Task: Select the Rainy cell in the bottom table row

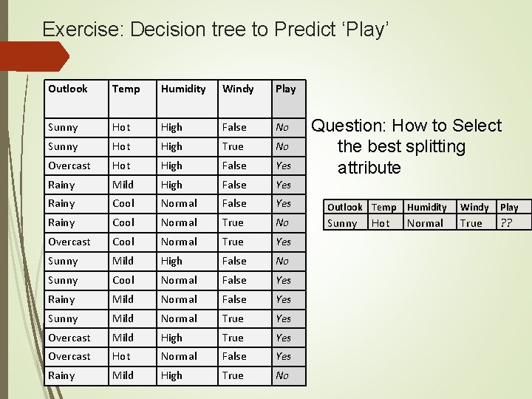Action: click(61, 375)
